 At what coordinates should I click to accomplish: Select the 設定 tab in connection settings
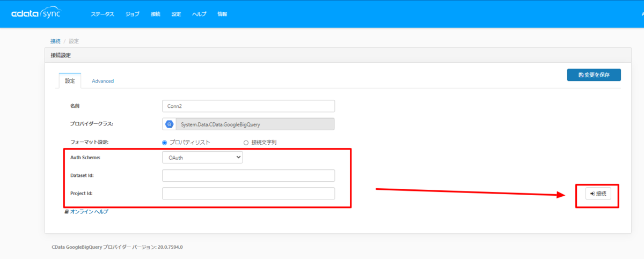pos(70,81)
